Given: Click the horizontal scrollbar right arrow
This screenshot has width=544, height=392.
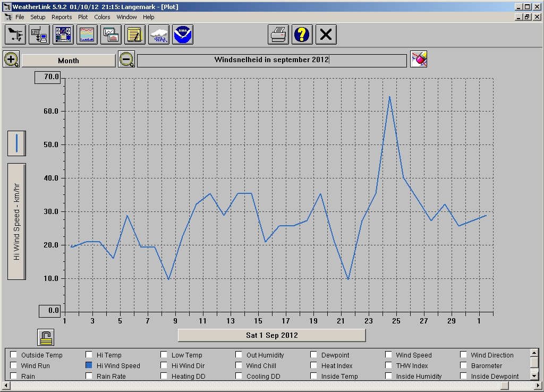Looking at the screenshot, I should (539, 386).
